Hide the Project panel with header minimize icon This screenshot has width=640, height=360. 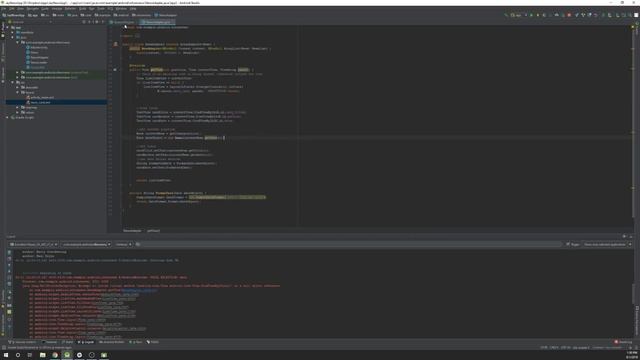[x=103, y=22]
